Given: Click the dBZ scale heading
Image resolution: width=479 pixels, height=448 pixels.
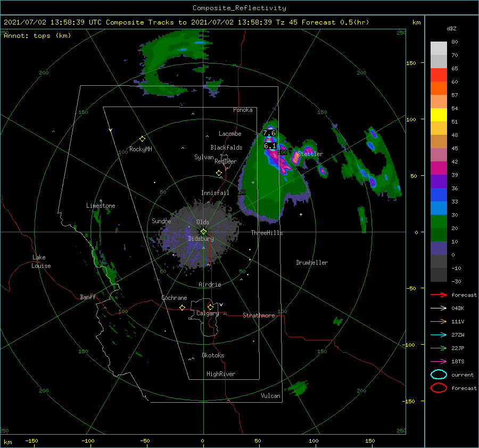Looking at the screenshot, I should point(451,29).
